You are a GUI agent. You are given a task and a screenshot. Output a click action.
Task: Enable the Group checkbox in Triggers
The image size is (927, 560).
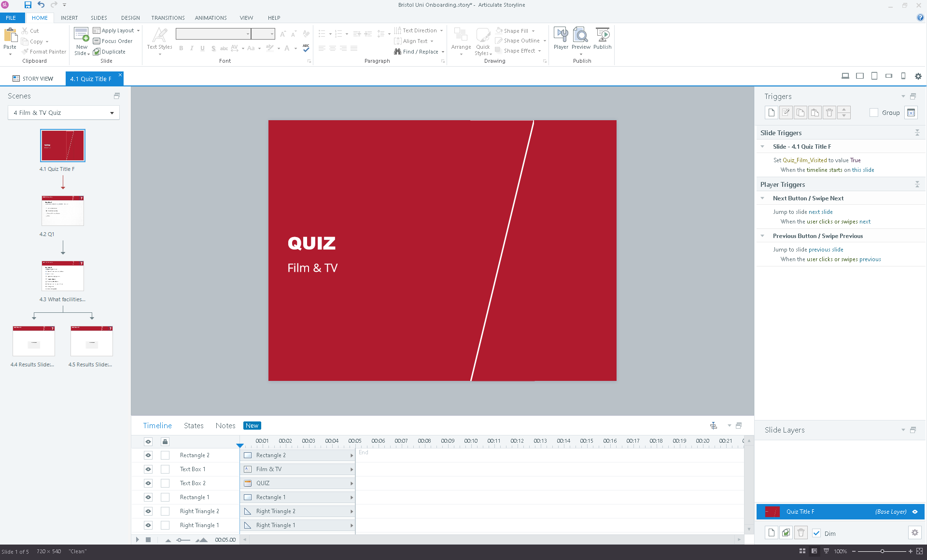[x=873, y=112]
